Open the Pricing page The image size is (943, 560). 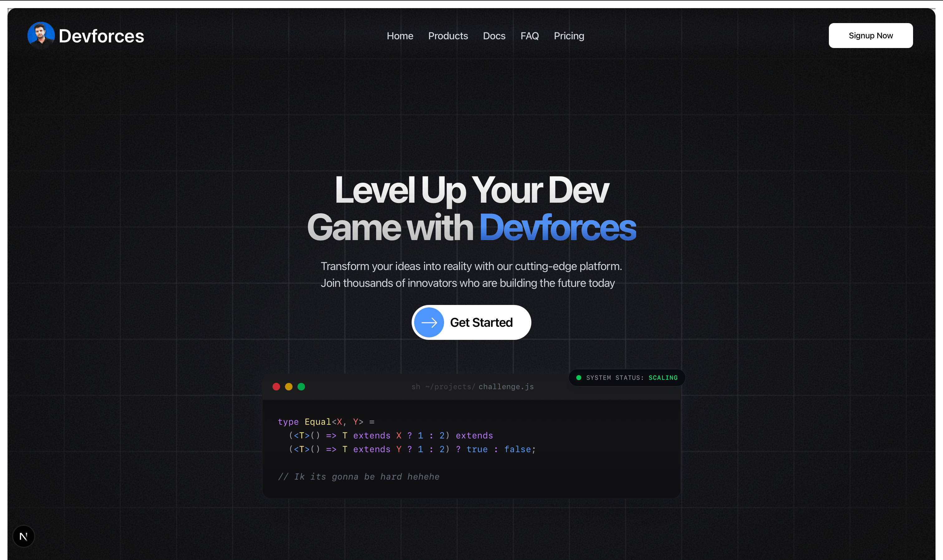[569, 36]
